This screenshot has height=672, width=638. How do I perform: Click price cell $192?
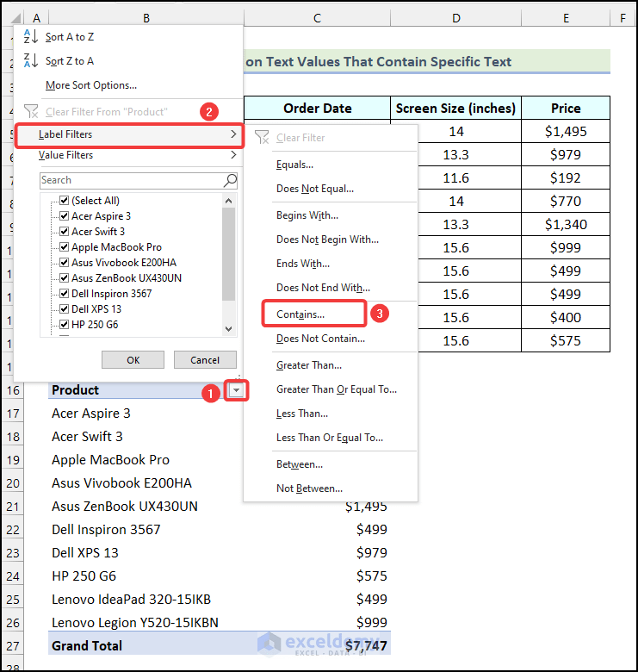(x=566, y=177)
